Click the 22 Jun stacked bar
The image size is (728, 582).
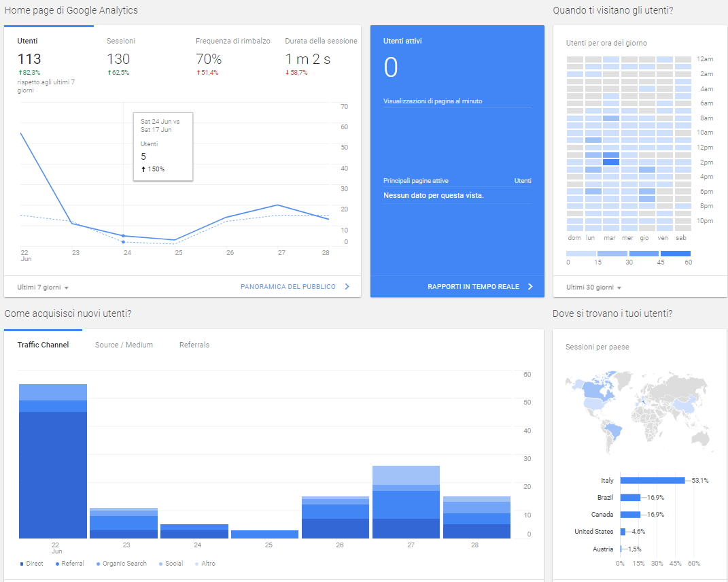[53, 461]
